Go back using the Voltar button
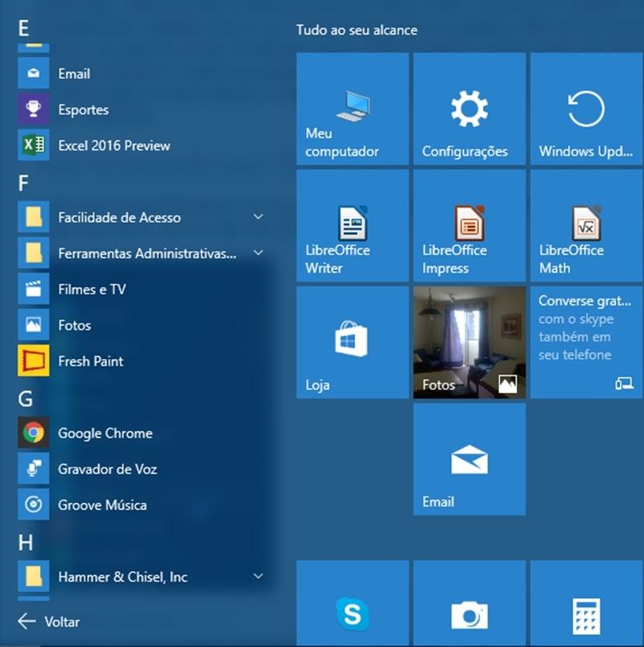Viewport: 644px width, 647px height. pos(49,621)
